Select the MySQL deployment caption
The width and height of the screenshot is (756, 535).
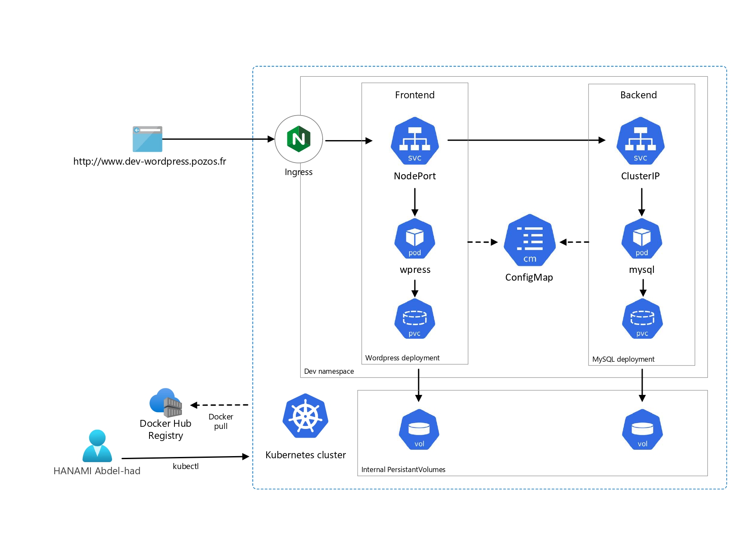[623, 359]
